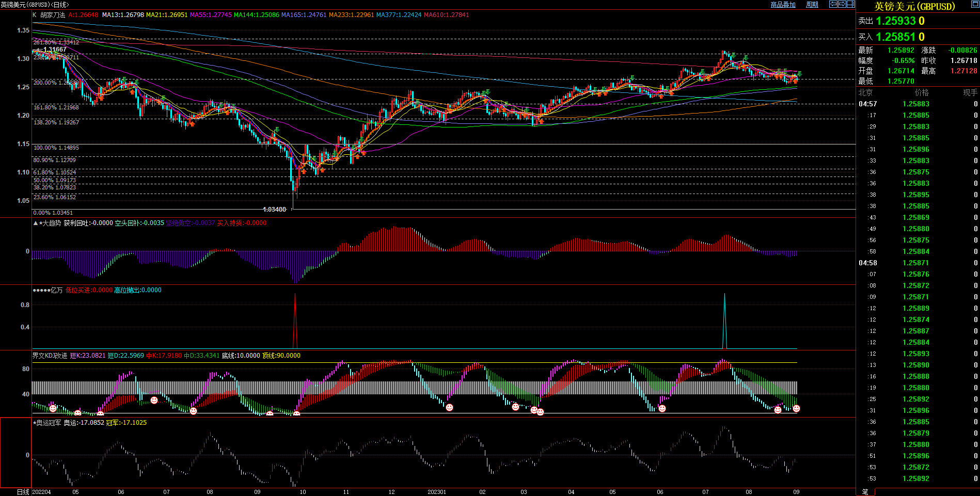Select the 笔 tab at bottom right

click(865, 492)
